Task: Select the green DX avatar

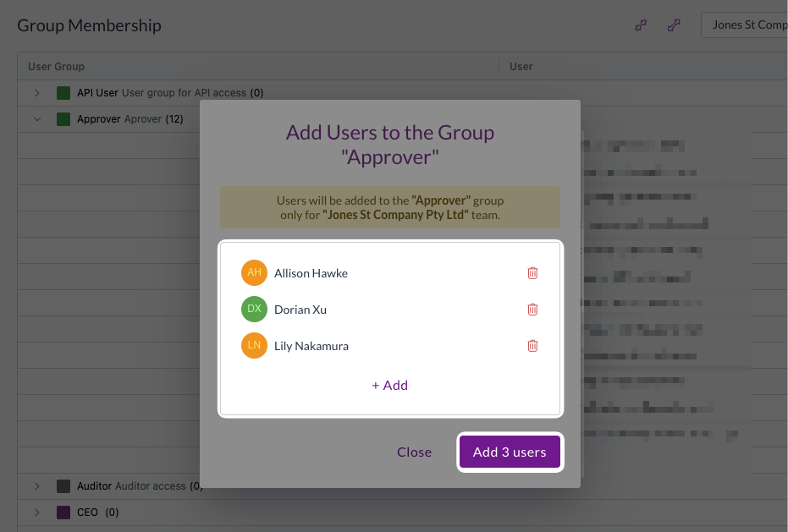Action: point(254,309)
